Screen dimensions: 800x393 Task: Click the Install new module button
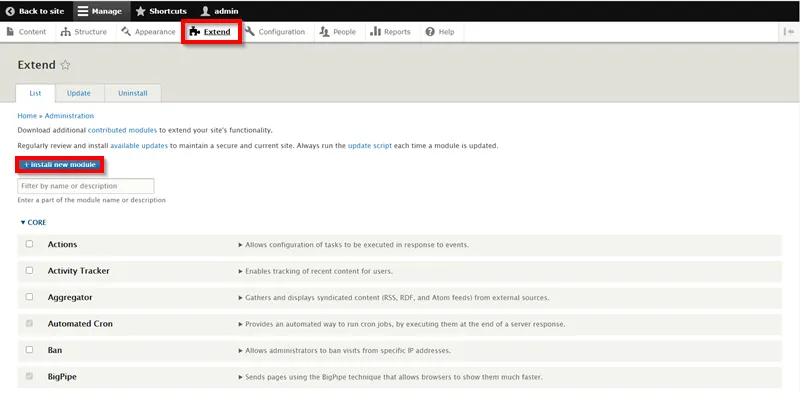[60, 165]
